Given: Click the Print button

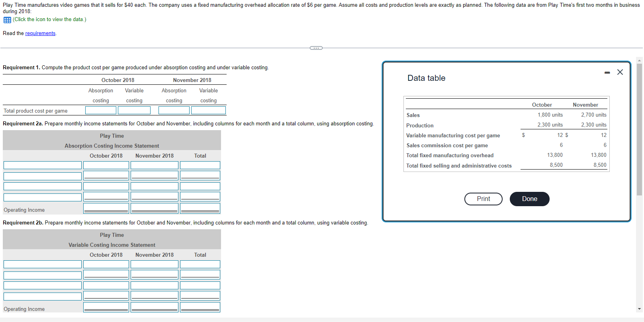Looking at the screenshot, I should [483, 199].
